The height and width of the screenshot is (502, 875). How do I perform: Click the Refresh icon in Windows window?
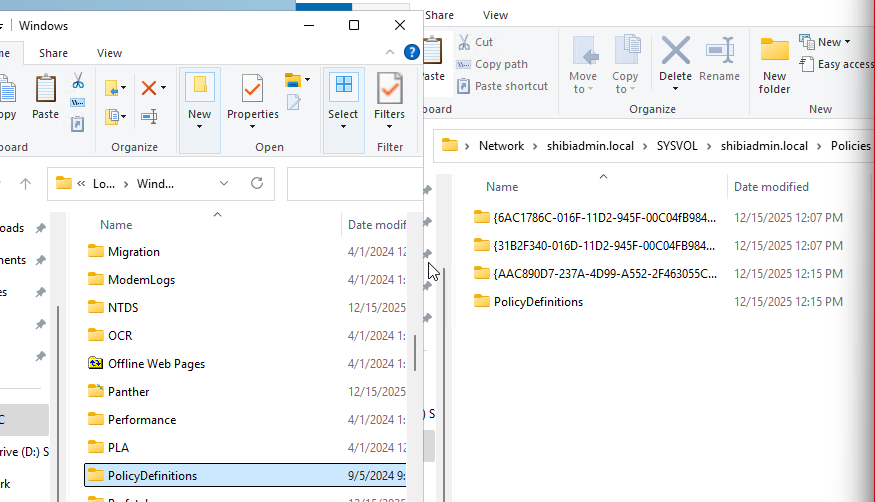click(257, 184)
